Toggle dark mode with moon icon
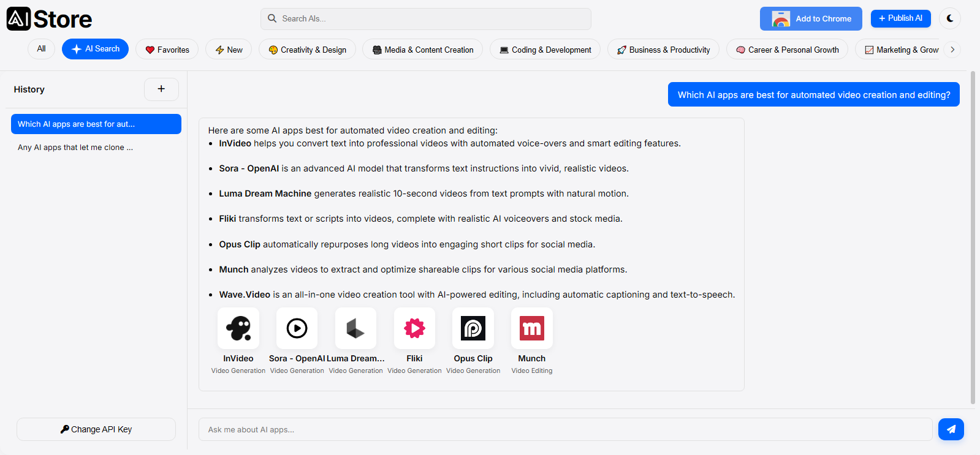Screen dimensions: 980x455 tap(950, 18)
